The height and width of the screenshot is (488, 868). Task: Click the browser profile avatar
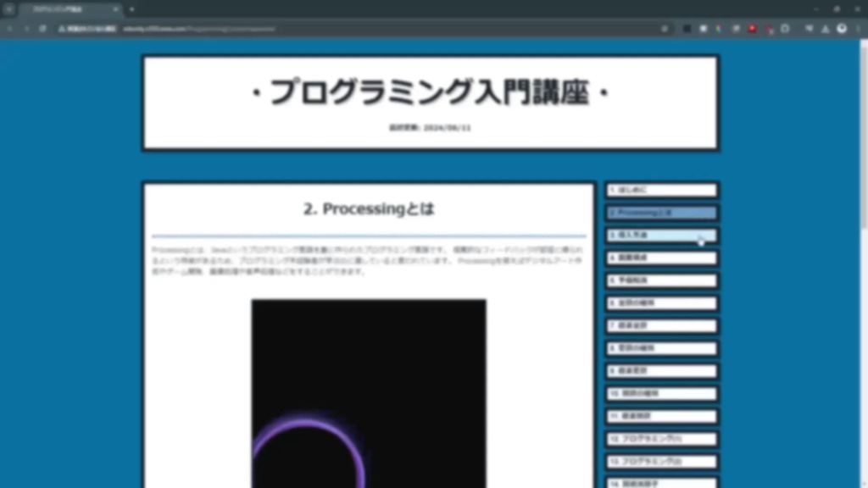coord(843,28)
